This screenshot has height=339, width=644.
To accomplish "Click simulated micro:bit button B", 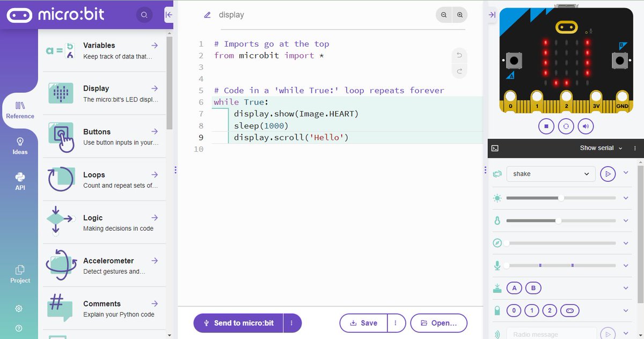I will 620,60.
